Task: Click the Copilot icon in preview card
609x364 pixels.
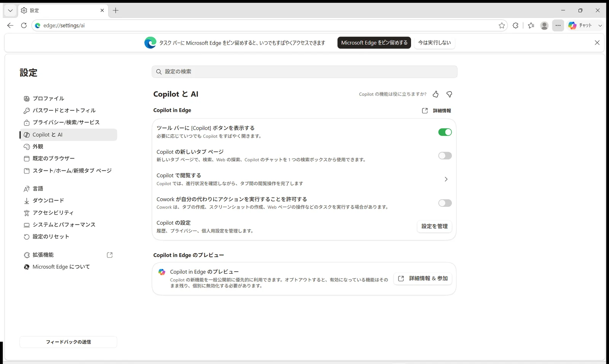Action: (x=162, y=272)
